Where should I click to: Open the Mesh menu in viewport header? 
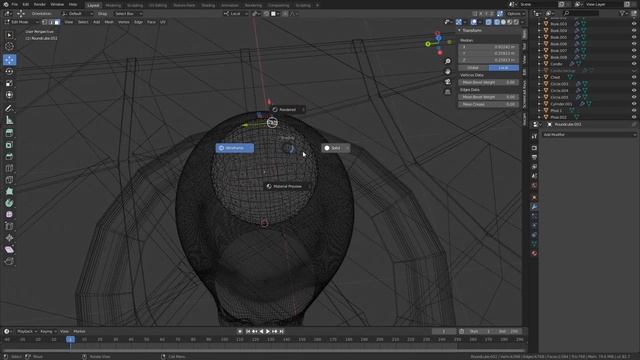[x=109, y=22]
